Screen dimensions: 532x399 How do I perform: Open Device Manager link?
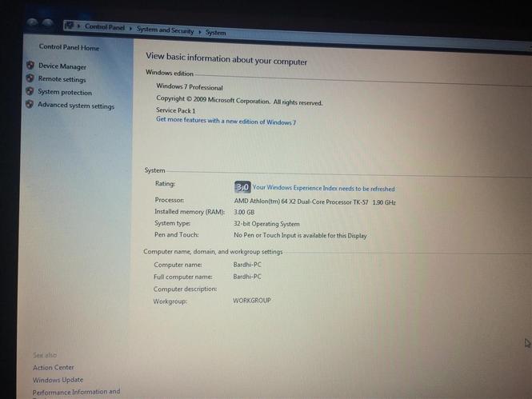click(62, 66)
